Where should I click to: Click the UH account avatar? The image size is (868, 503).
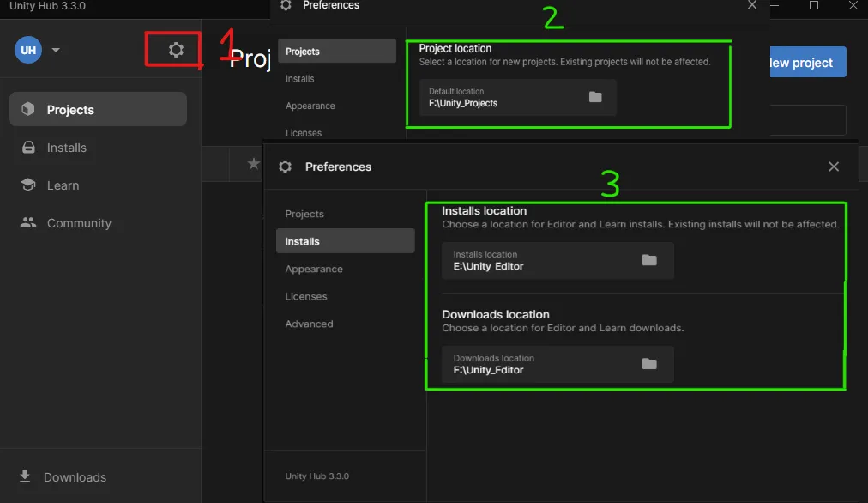pos(27,50)
